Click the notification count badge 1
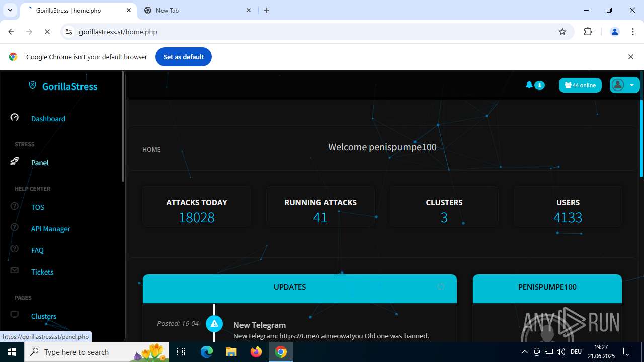Viewport: 644px width, 362px height. tap(539, 85)
